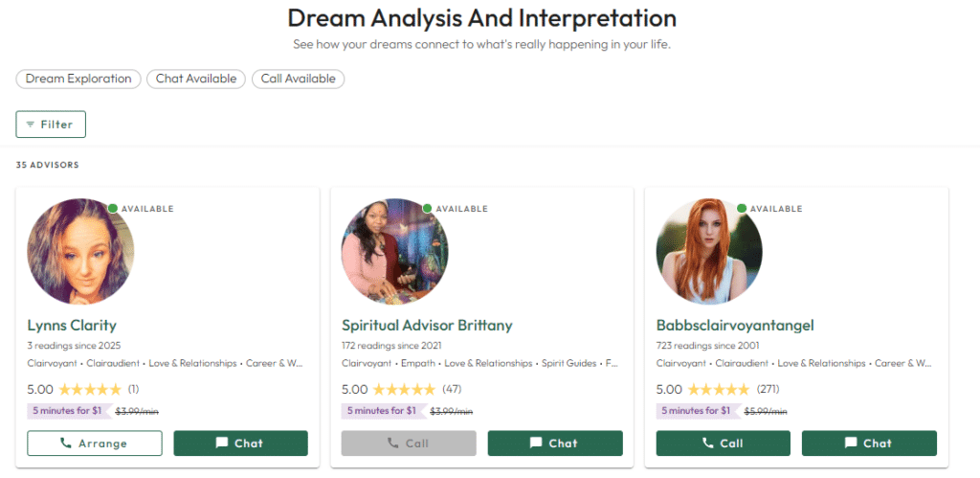
Task: Open Lynns Clarity advisor profile name
Action: click(72, 326)
